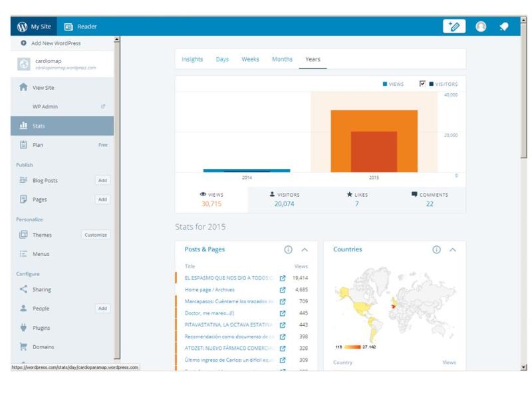Click the Posts & Pages info icon
532x399 pixels.
pos(288,250)
